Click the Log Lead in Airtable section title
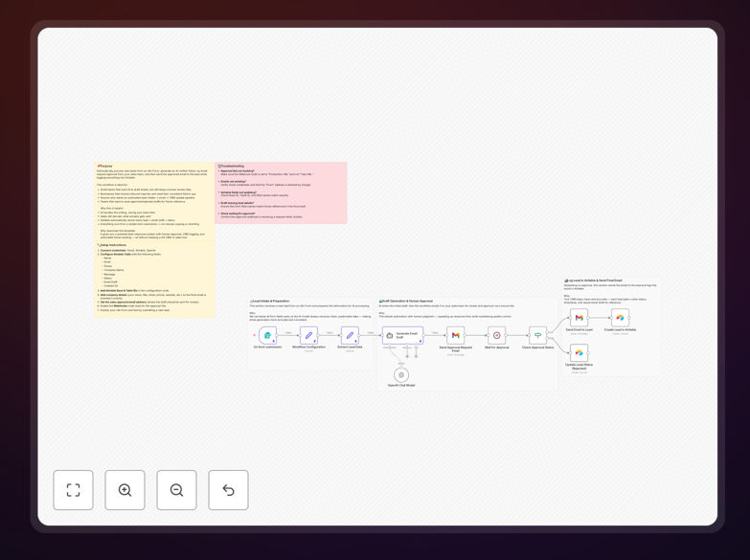750x560 pixels. (594, 280)
